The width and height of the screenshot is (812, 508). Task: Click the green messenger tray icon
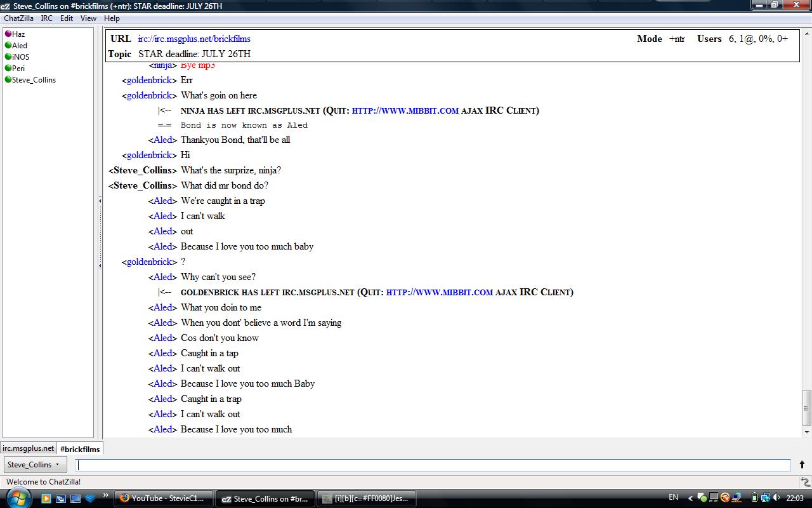pos(702,498)
